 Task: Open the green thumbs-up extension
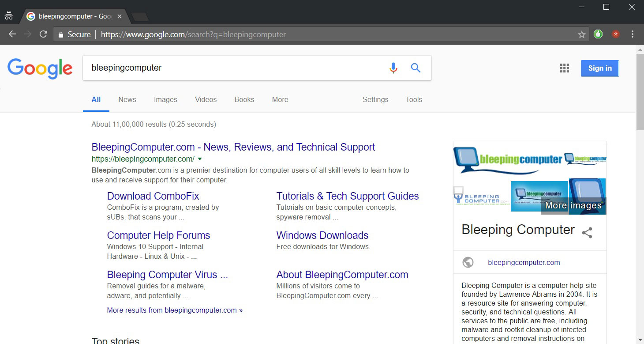pyautogui.click(x=598, y=34)
